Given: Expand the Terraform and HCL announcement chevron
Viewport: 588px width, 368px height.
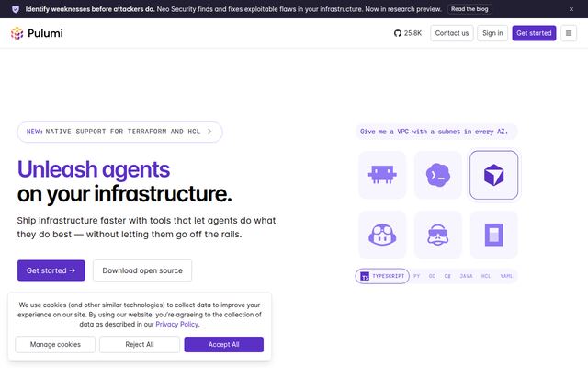Looking at the screenshot, I should [x=209, y=132].
